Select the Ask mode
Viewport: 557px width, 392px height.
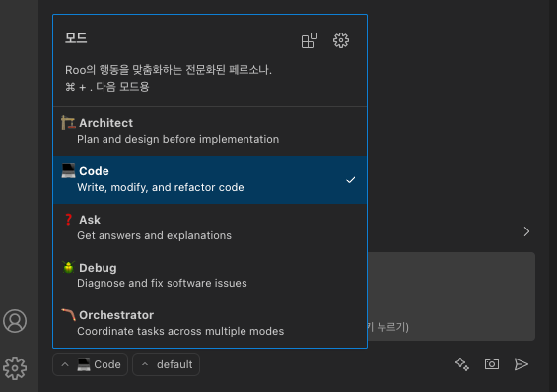(x=210, y=228)
